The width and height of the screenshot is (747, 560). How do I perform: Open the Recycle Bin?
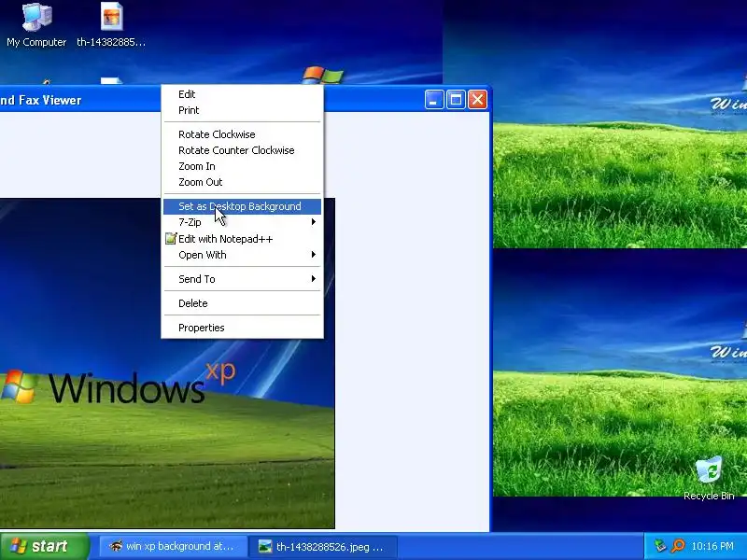point(709,479)
